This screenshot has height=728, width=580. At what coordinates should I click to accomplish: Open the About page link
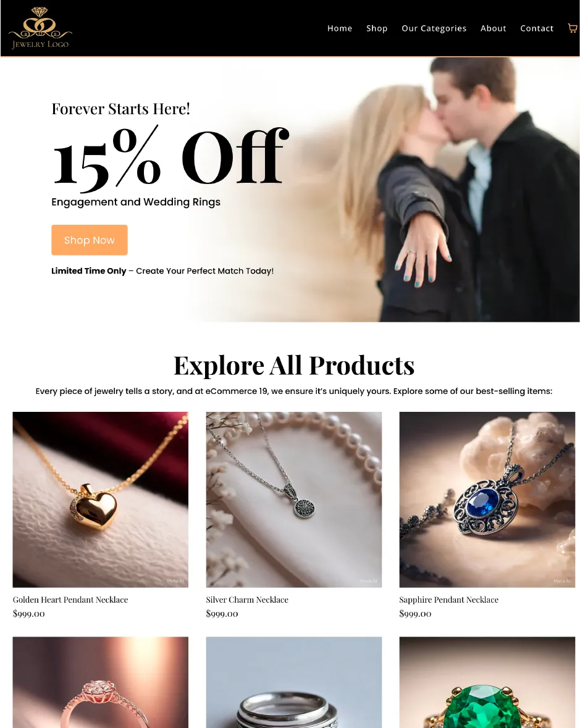point(493,28)
